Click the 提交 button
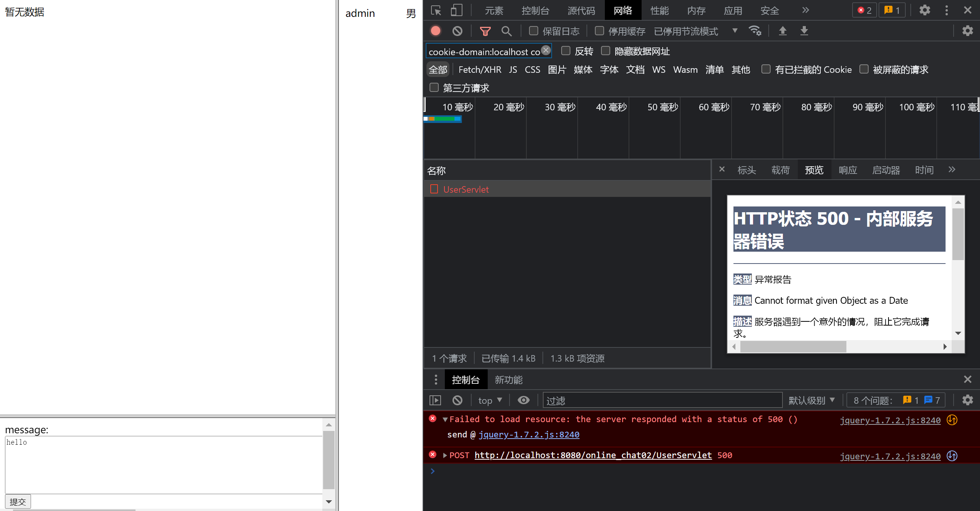Viewport: 980px width, 511px height. (x=17, y=501)
